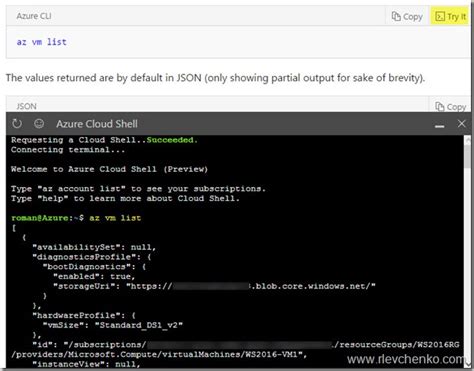
Task: Click the 'Type "az account list"' hint line
Action: click(x=138, y=189)
